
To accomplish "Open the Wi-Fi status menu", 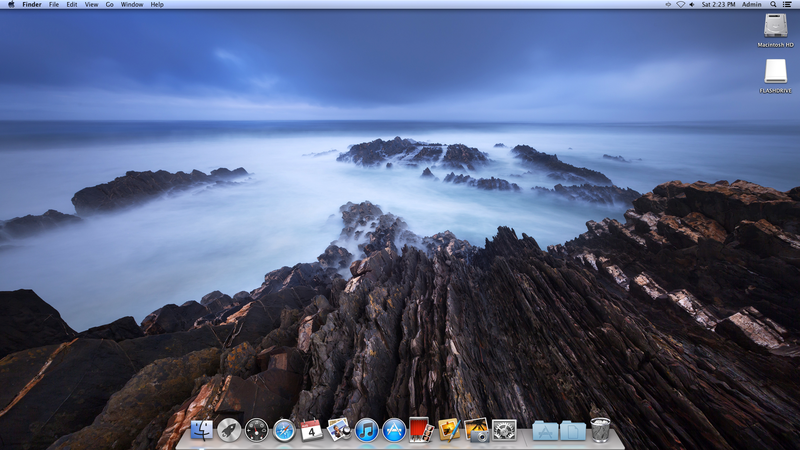I will pos(681,5).
